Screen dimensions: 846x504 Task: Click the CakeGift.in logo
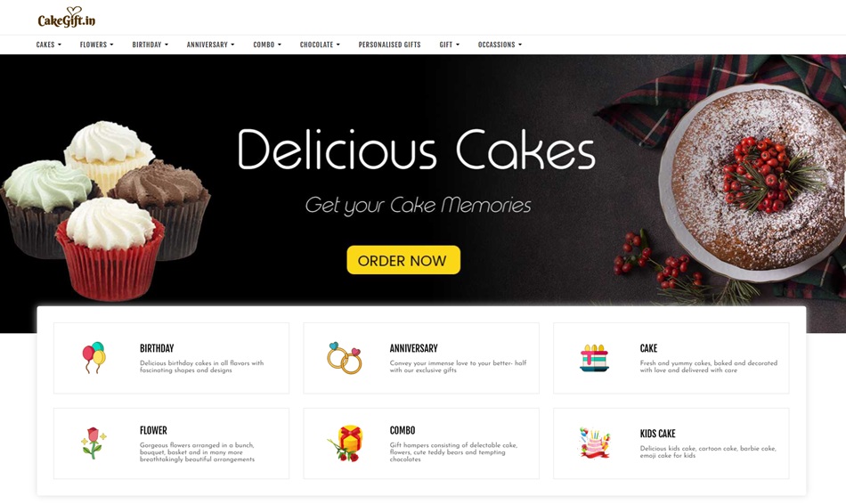pos(67,18)
